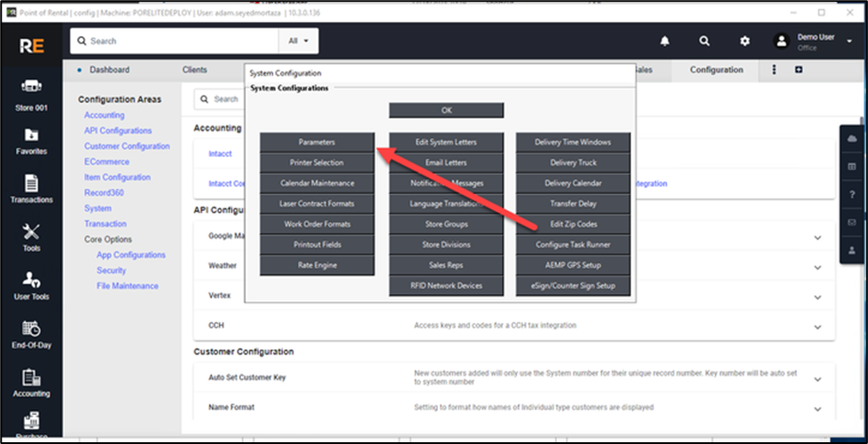Screen dimensions: 868x444
Task: Open Favorites in the left sidebar
Action: tap(31, 141)
